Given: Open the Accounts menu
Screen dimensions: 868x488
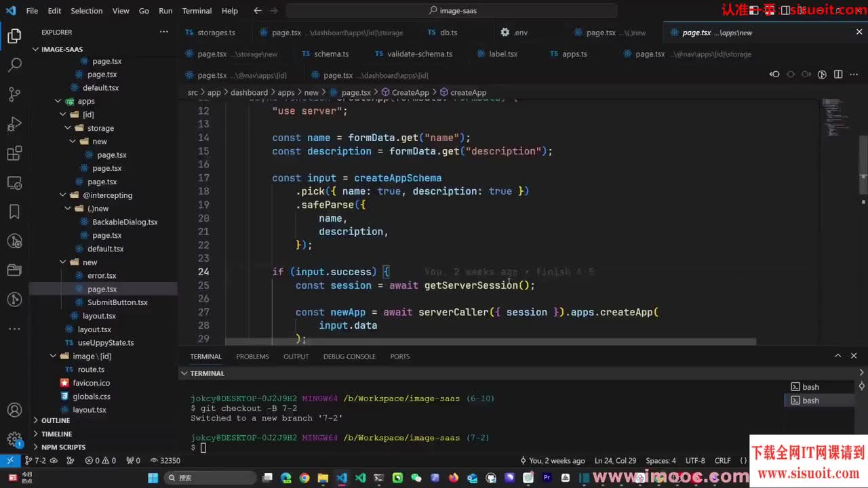Looking at the screenshot, I should point(14,410).
